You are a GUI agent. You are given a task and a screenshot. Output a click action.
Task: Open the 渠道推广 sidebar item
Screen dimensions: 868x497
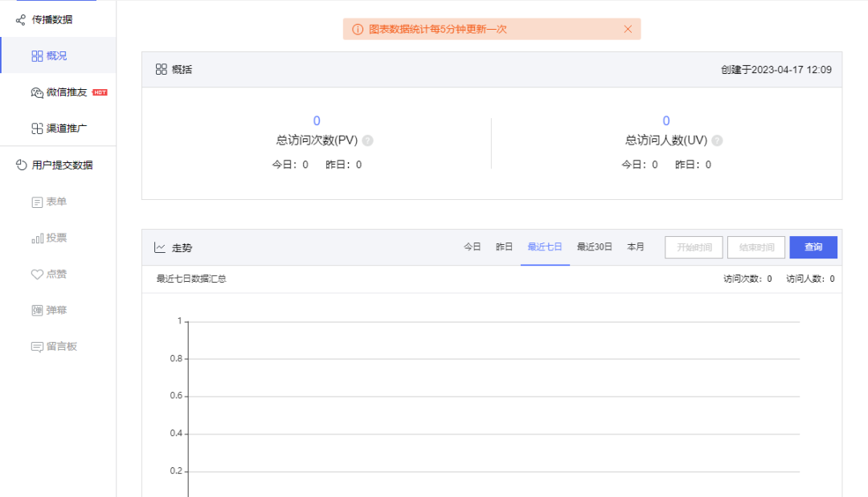(x=58, y=128)
